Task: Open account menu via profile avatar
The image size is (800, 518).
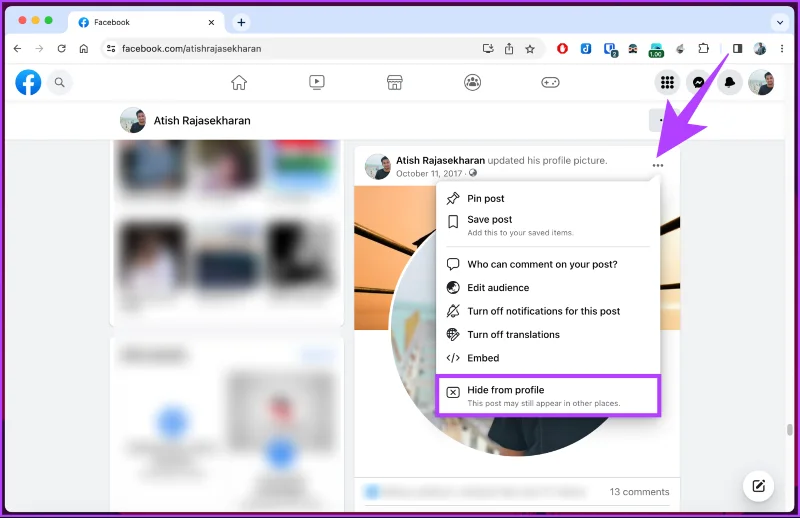Action: click(761, 82)
